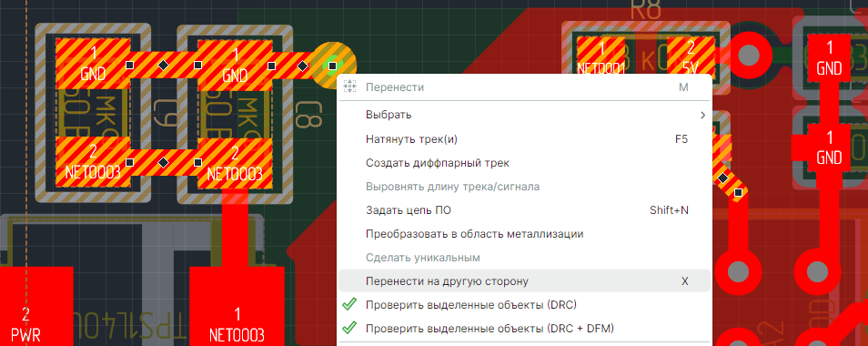Click shortcut key F5 text in menu

[681, 139]
